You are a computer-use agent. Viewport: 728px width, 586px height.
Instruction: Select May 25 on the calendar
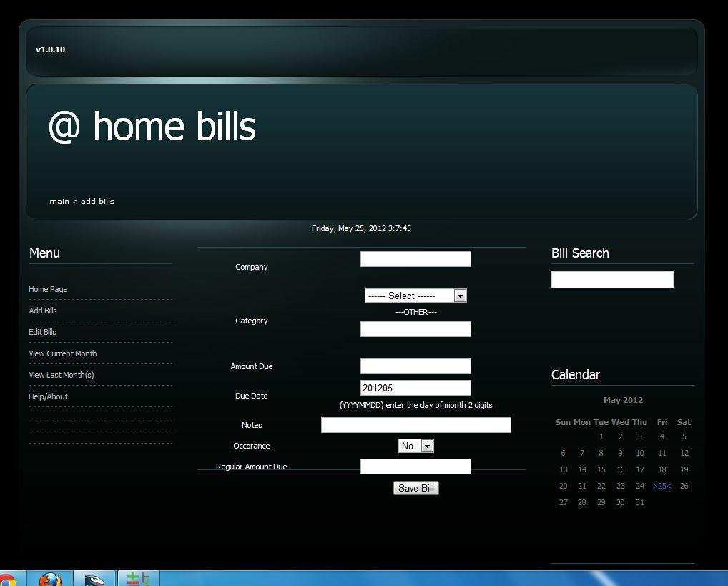click(x=661, y=486)
